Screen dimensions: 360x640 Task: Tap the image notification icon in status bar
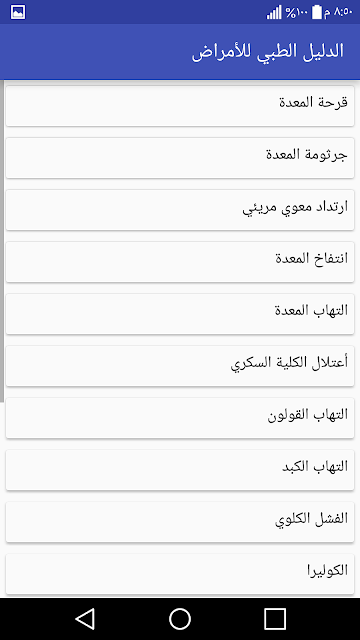coord(18,12)
